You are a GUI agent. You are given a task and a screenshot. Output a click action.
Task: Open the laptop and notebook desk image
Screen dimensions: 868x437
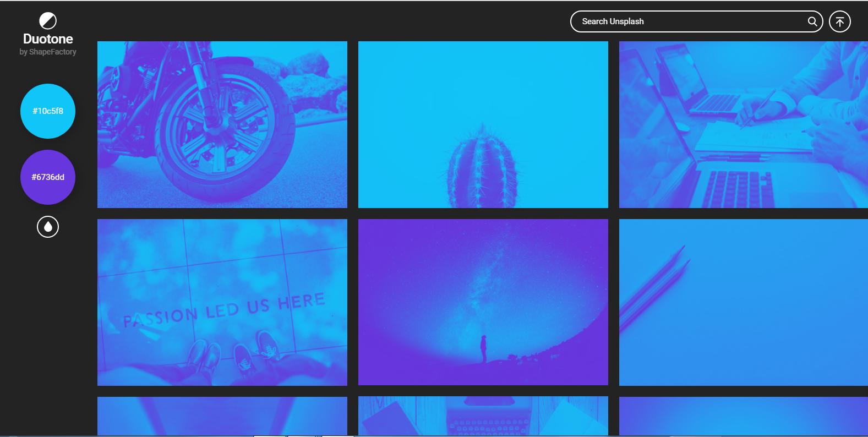point(744,124)
